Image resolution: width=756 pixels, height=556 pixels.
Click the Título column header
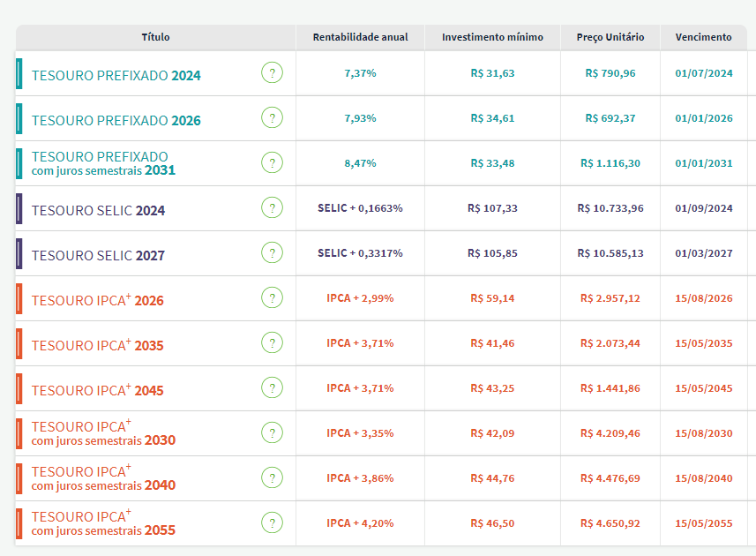155,37
